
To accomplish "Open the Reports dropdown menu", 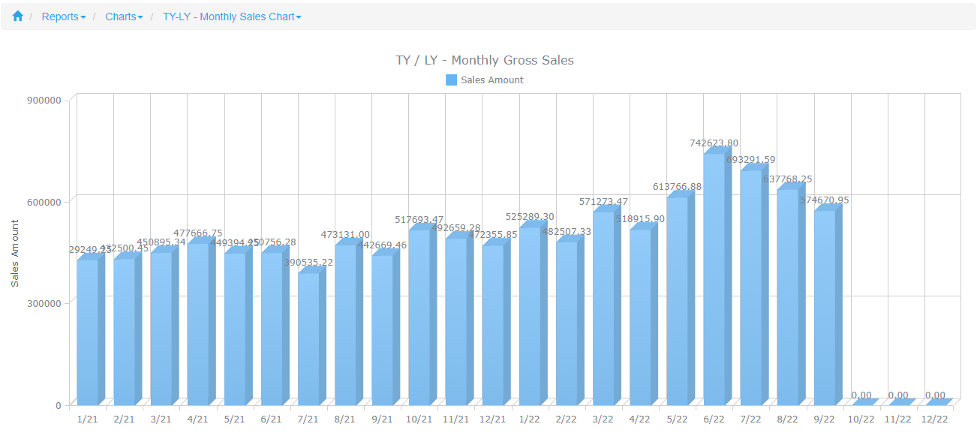I will click(63, 17).
